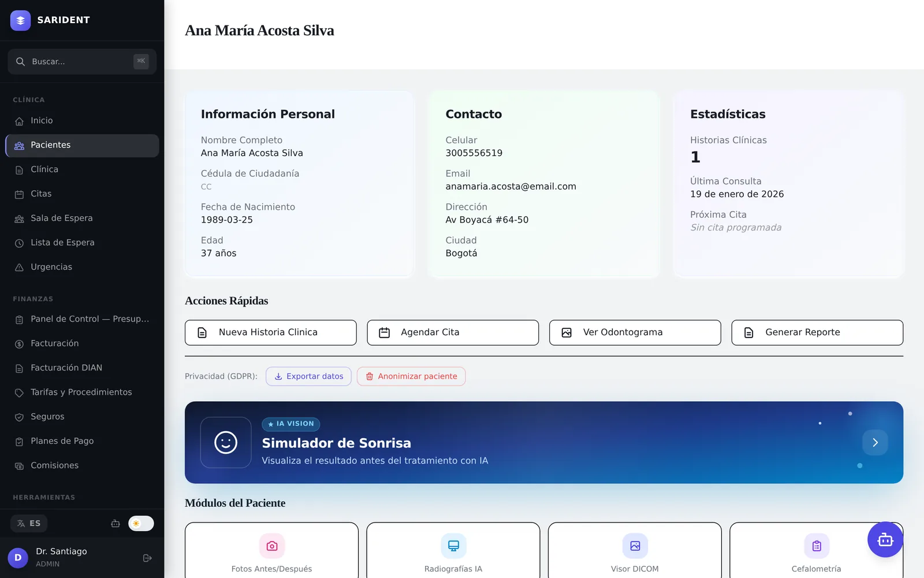Click the email anamaria.acosta@email.com
This screenshot has height=578, width=924.
point(511,187)
